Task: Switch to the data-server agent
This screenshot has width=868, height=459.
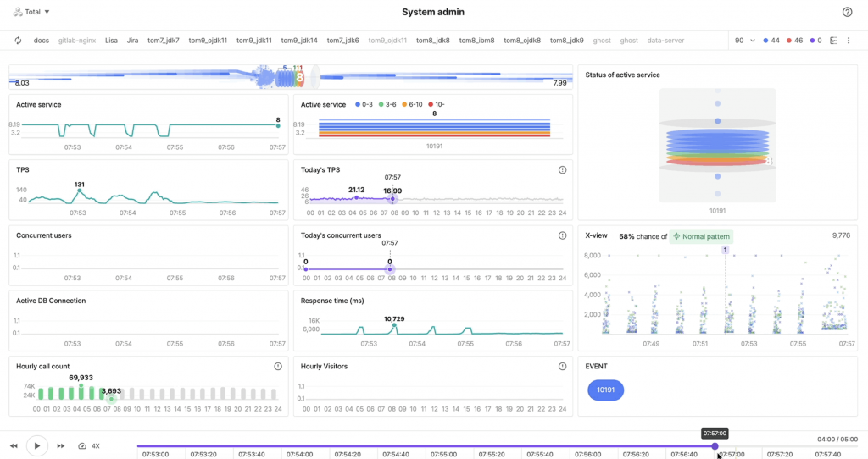Action: [x=665, y=41]
